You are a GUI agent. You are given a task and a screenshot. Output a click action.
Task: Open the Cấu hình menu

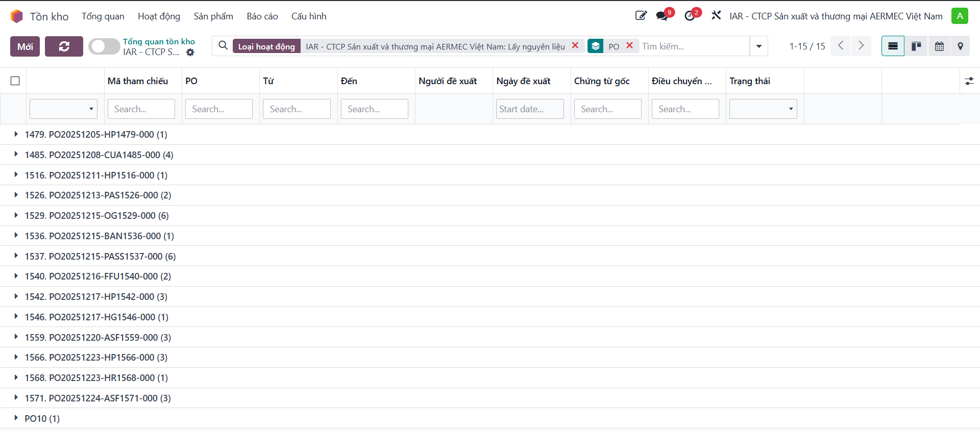coord(309,16)
